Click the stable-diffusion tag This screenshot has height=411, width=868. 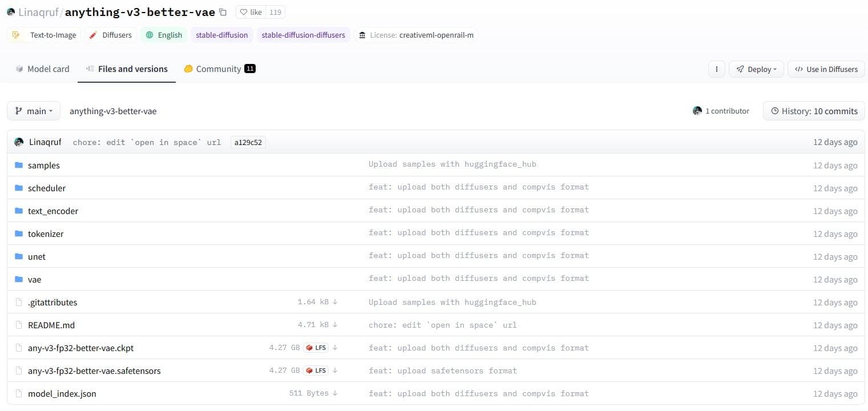point(221,35)
